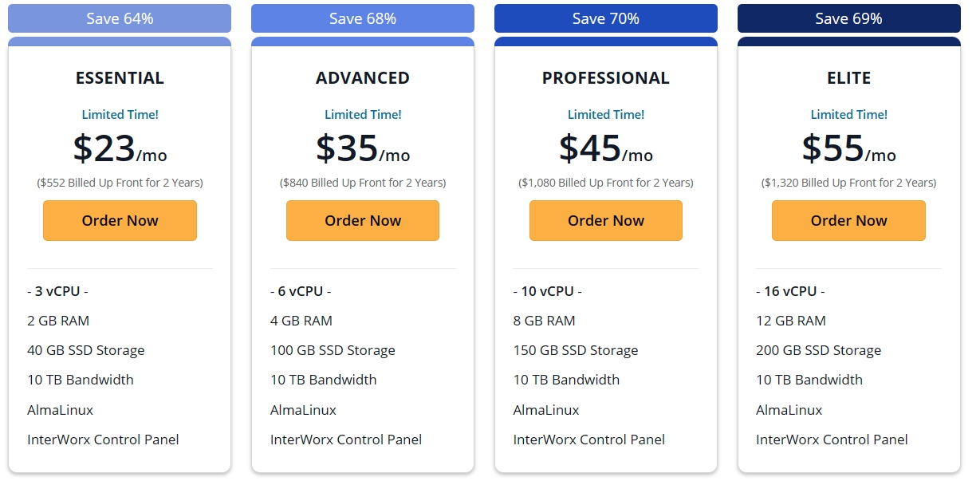
Task: Select the Save 70% badge
Action: pos(605,18)
